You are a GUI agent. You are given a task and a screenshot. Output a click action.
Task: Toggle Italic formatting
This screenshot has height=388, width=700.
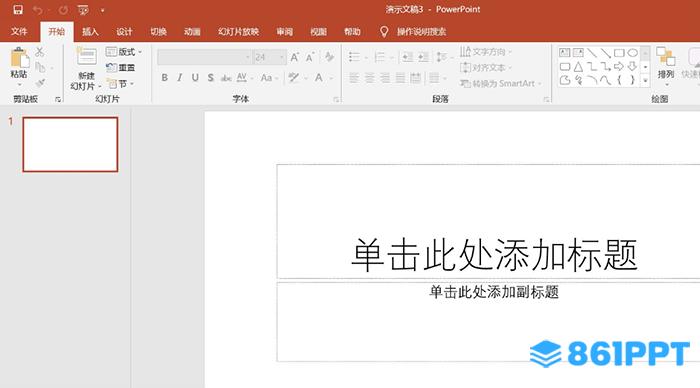click(179, 78)
